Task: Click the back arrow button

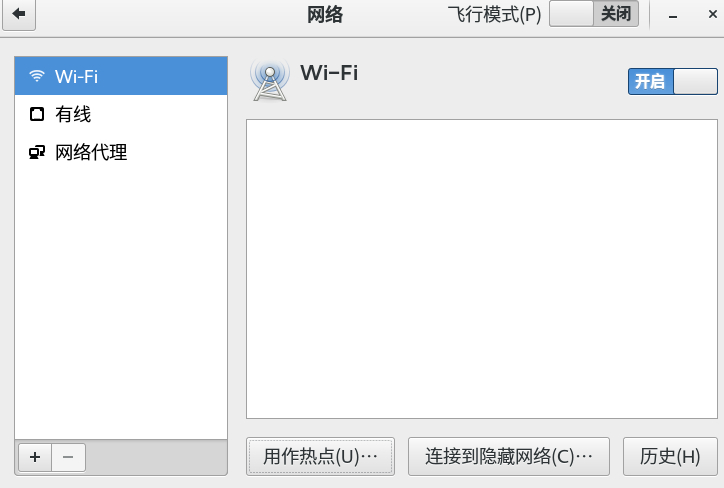Action: 19,15
